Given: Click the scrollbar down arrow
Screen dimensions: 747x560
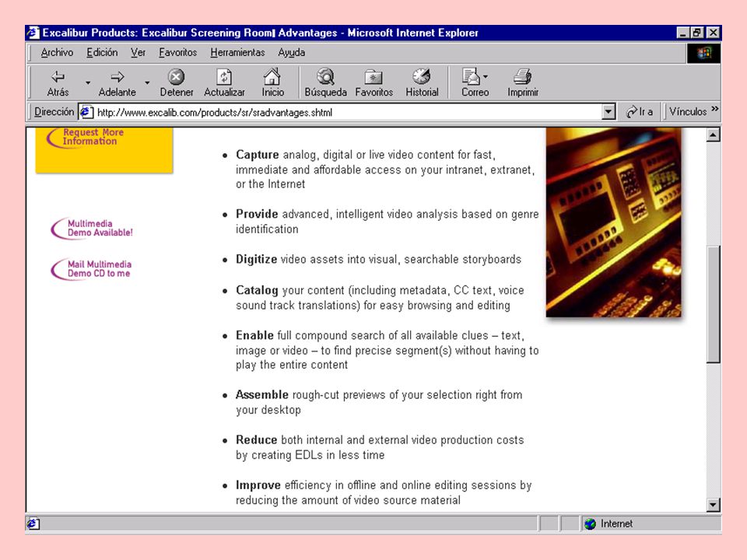Looking at the screenshot, I should (714, 505).
